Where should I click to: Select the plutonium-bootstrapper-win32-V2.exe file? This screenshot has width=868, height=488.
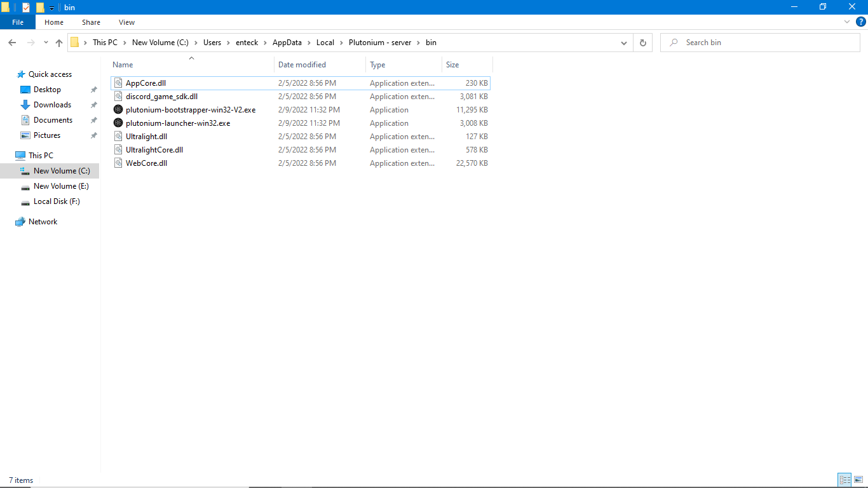pos(190,110)
